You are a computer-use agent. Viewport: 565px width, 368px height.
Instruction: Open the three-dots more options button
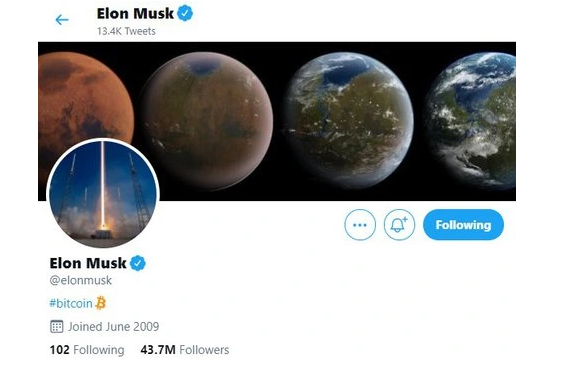click(360, 225)
